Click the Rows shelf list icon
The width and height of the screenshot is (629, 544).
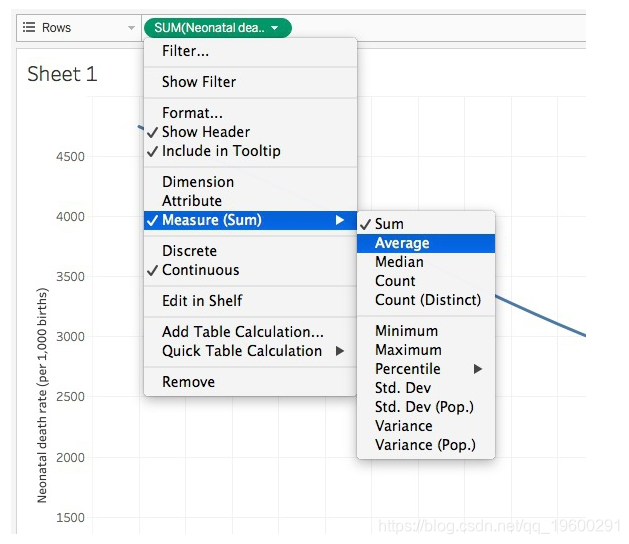point(29,27)
